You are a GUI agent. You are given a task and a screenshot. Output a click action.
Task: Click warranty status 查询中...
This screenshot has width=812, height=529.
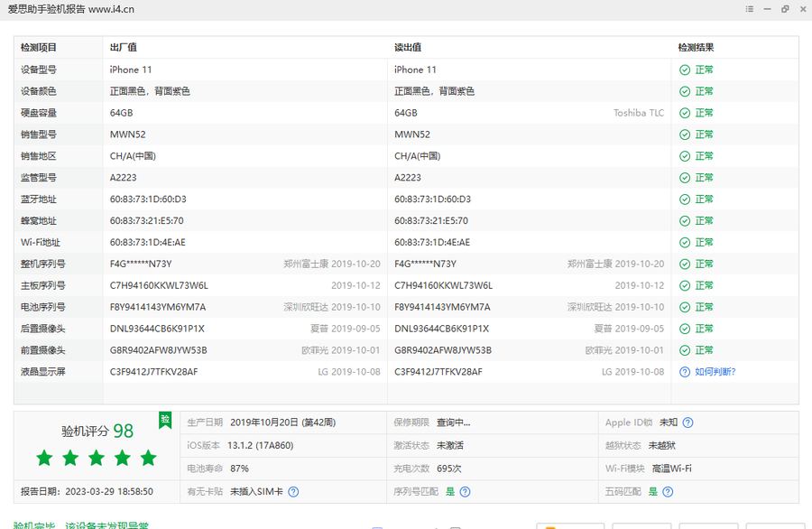click(x=453, y=422)
